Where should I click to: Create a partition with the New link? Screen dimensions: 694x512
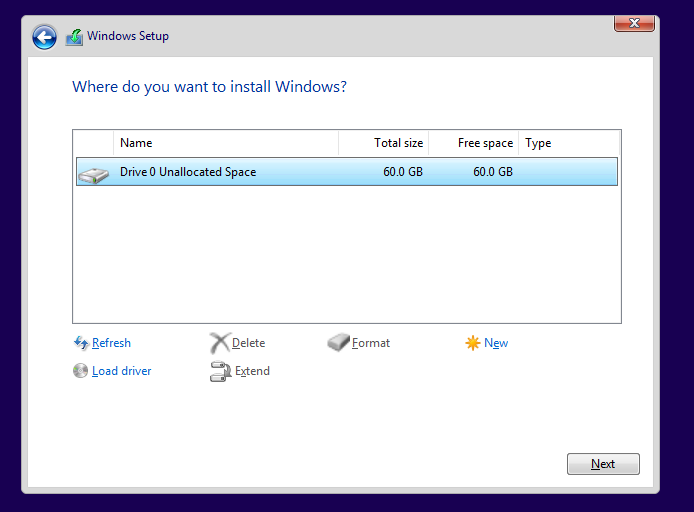coord(496,343)
